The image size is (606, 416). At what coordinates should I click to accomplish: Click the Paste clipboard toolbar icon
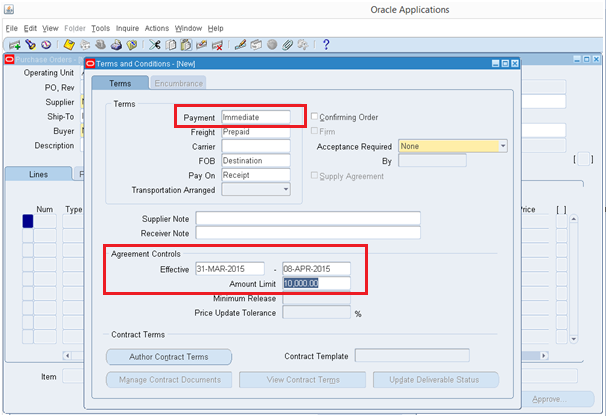click(186, 45)
